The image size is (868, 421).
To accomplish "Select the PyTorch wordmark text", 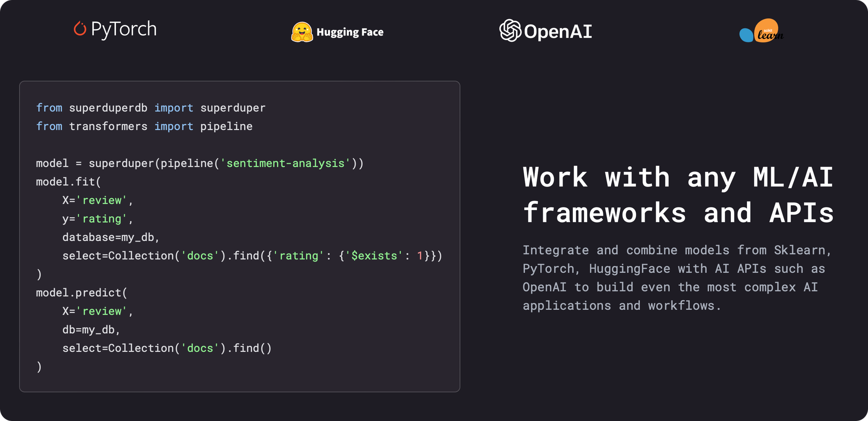I will (x=124, y=29).
